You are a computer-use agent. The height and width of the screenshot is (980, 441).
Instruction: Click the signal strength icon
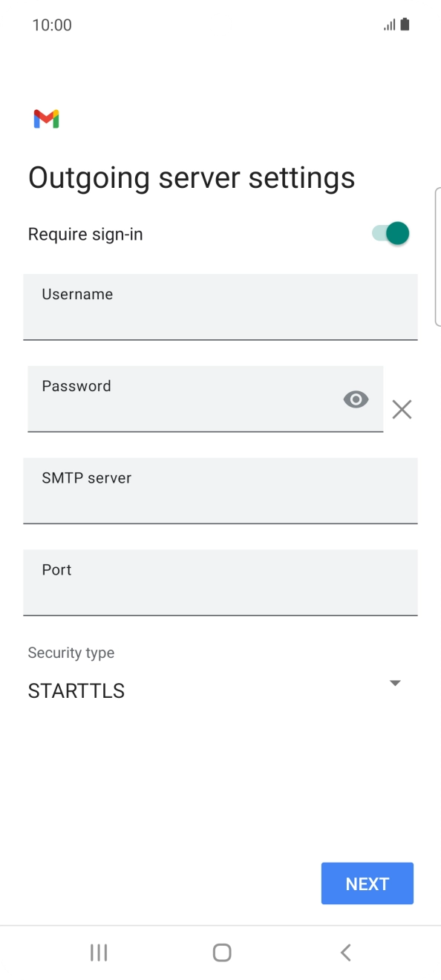[x=389, y=24]
